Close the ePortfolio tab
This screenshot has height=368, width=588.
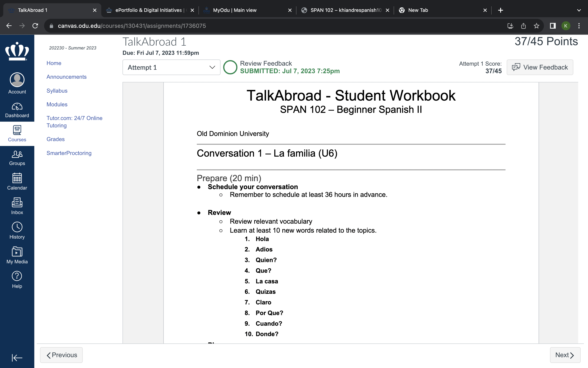click(x=192, y=10)
